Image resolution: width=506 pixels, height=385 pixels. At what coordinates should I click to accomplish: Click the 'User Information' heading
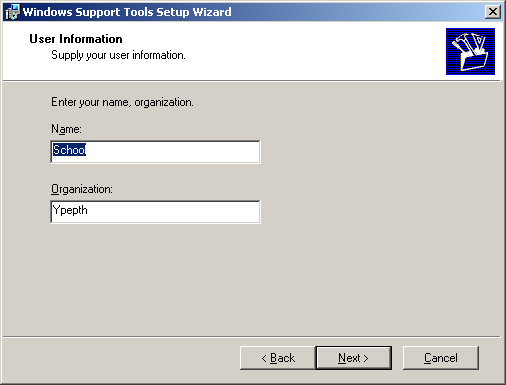76,39
